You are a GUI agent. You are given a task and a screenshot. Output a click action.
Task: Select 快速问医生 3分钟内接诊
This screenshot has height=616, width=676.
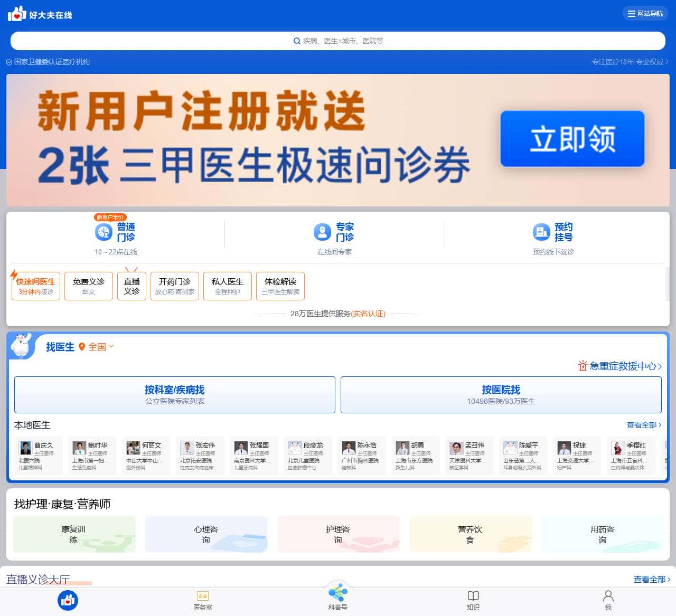point(36,286)
